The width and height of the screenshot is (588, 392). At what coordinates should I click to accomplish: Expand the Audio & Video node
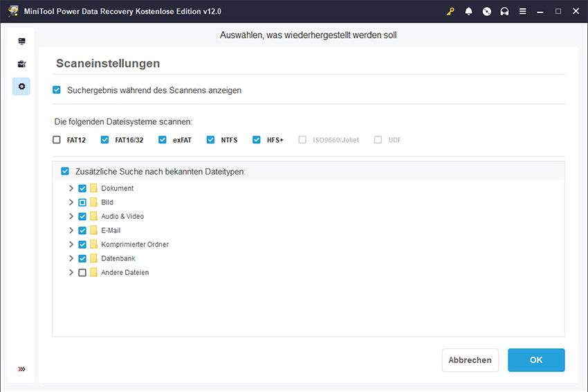(71, 217)
